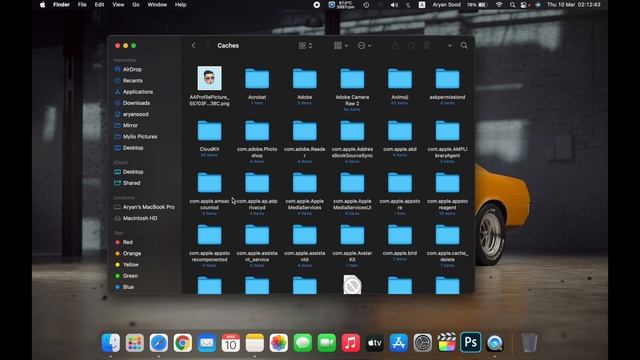Open Google Chrome from the Dock

(182, 343)
